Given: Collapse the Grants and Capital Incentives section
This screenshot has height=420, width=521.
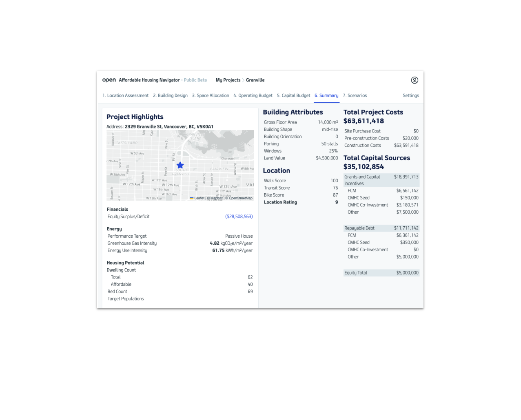Looking at the screenshot, I should point(381,180).
